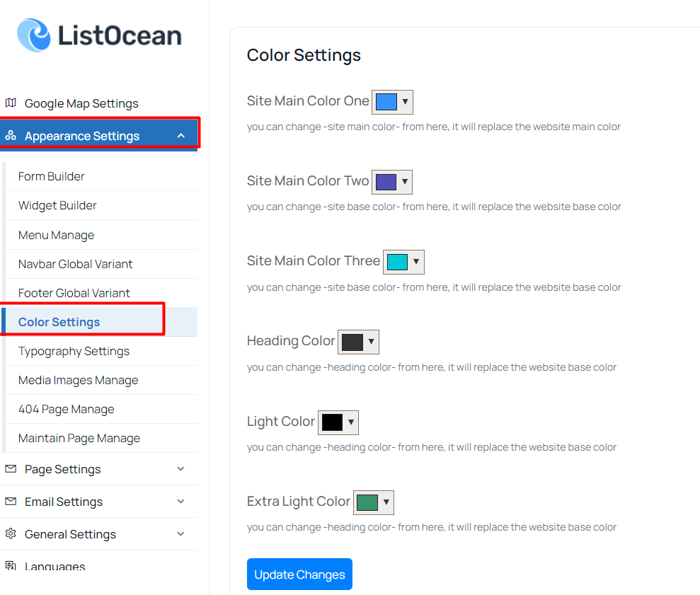Open Form Builder menu item
Screen dimensions: 700x595
coord(52,176)
